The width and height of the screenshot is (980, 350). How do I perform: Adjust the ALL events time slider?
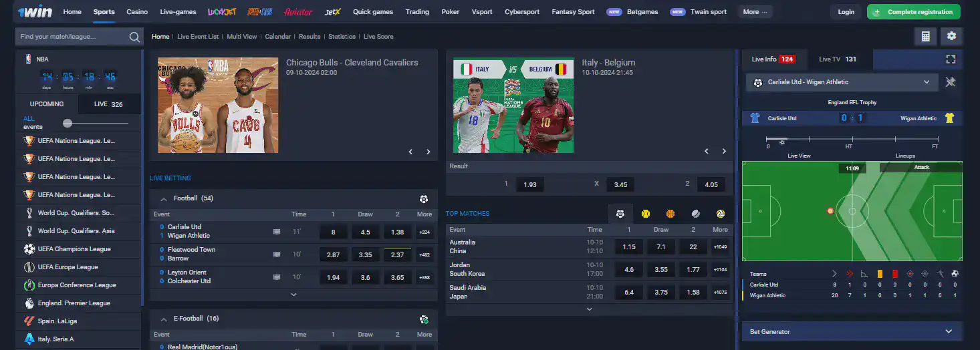coord(68,123)
